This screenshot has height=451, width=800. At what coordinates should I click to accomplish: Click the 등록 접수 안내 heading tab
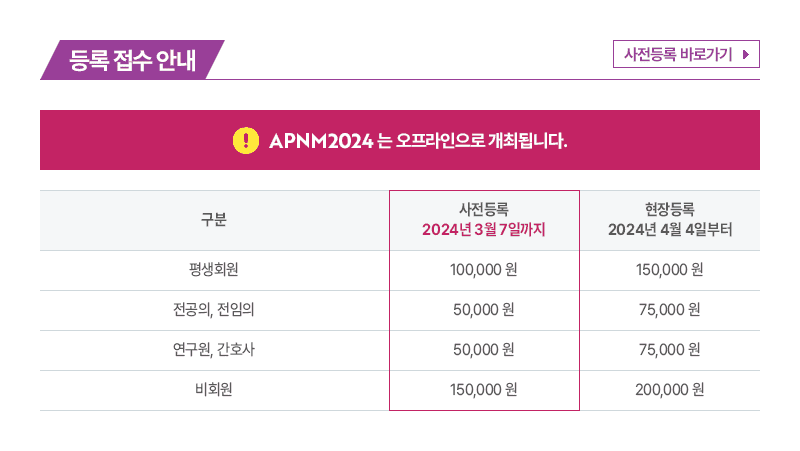(132, 60)
